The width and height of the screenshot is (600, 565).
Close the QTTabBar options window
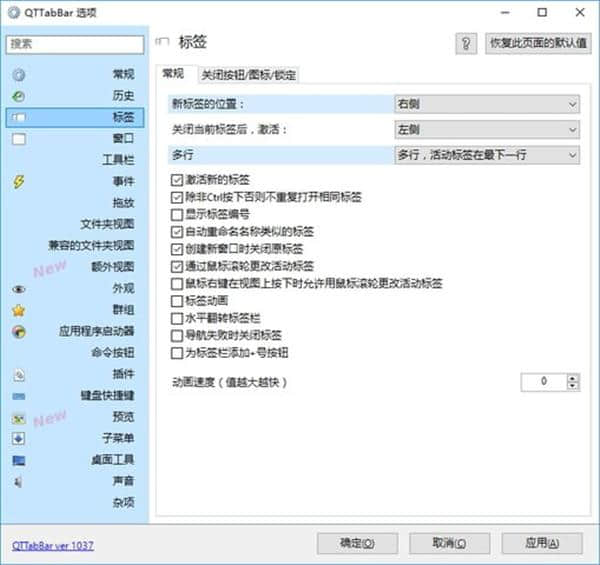(580, 13)
